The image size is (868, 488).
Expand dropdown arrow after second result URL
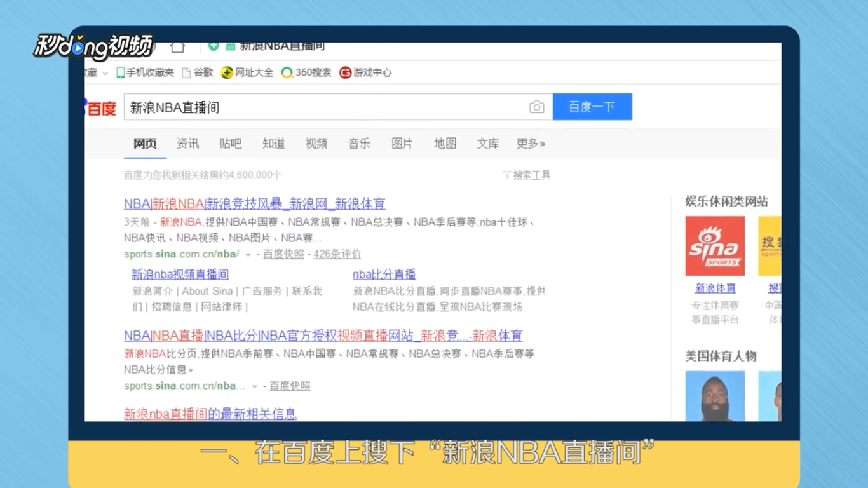(255, 386)
